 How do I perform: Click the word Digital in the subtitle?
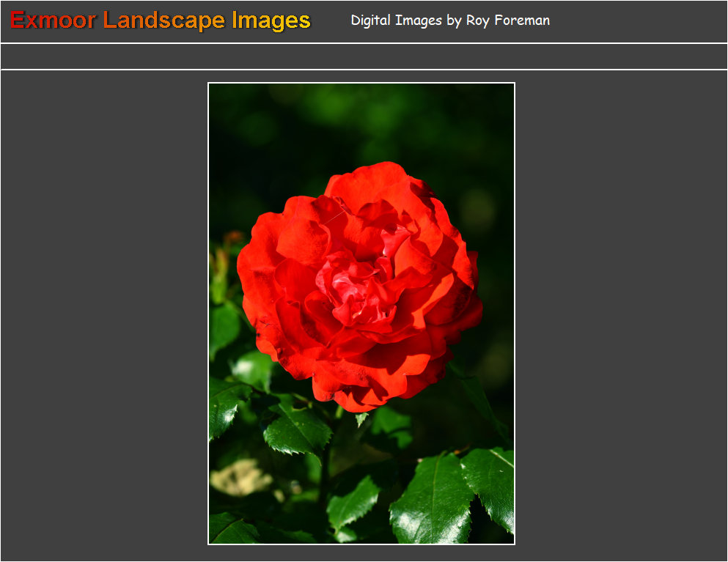[x=372, y=21]
